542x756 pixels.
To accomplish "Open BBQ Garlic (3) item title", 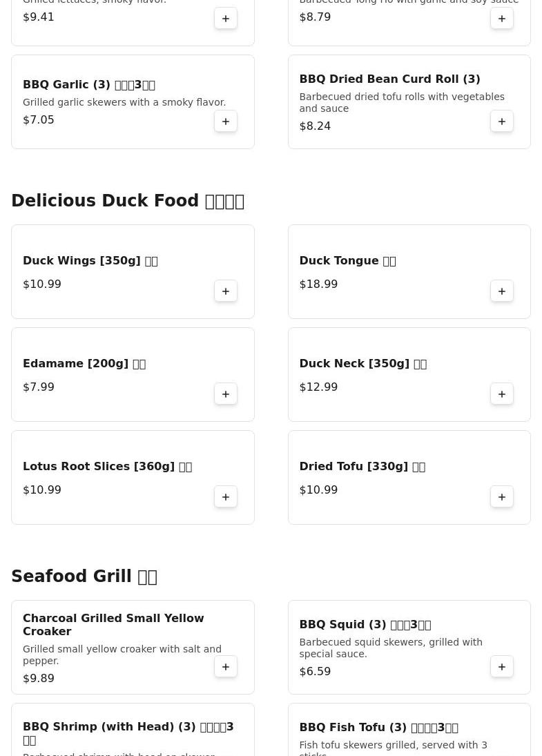I will [x=88, y=85].
